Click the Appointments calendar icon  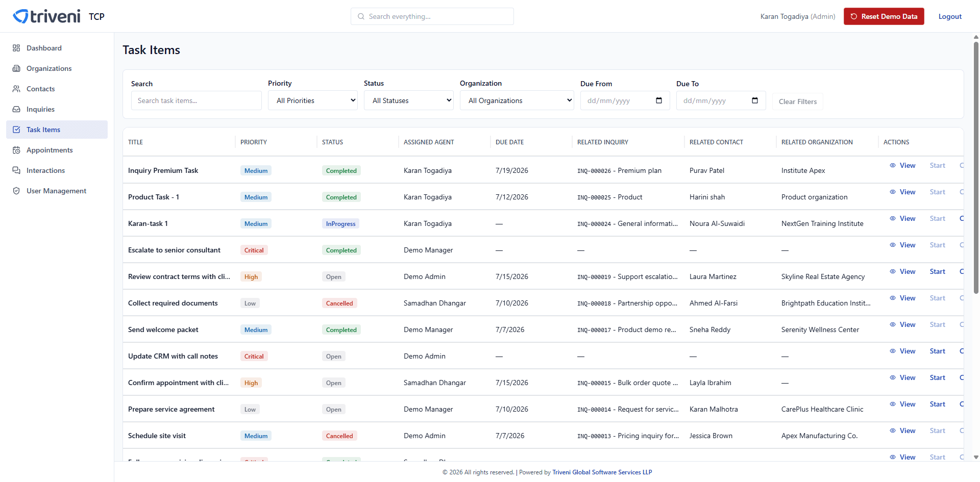[16, 150]
